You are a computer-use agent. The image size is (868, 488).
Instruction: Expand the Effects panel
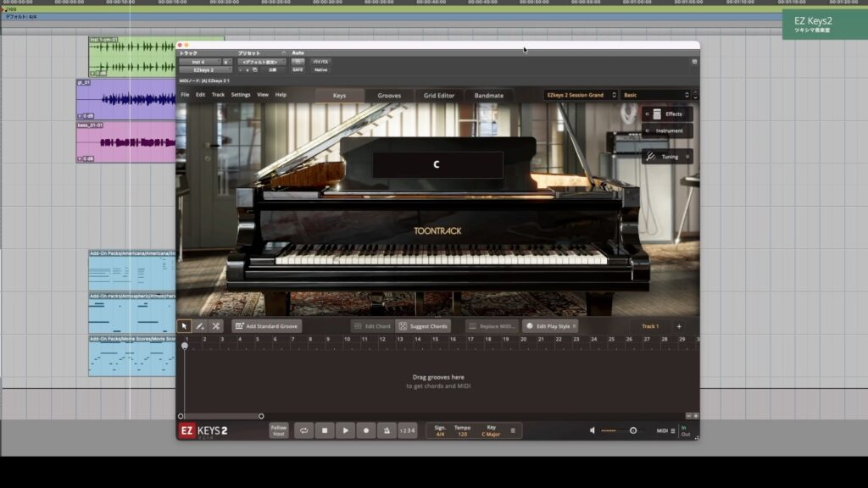coord(667,114)
